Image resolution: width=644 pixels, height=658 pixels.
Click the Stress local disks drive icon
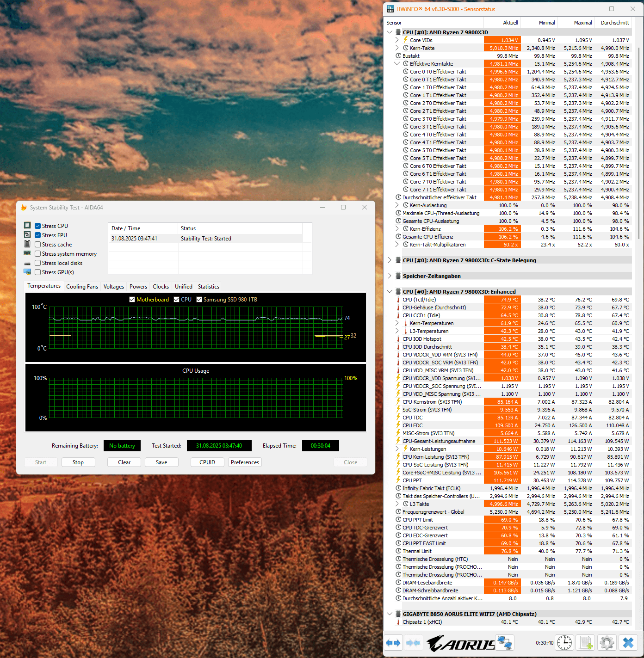click(x=27, y=263)
